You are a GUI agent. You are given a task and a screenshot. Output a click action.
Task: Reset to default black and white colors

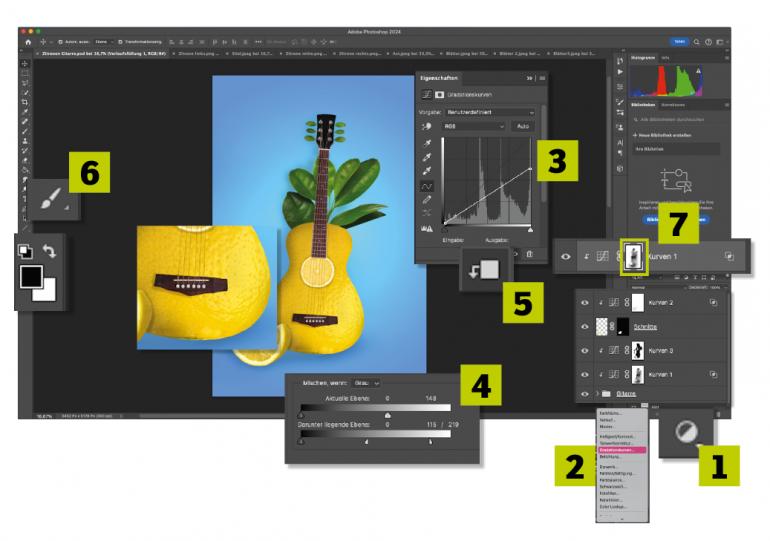26,251
